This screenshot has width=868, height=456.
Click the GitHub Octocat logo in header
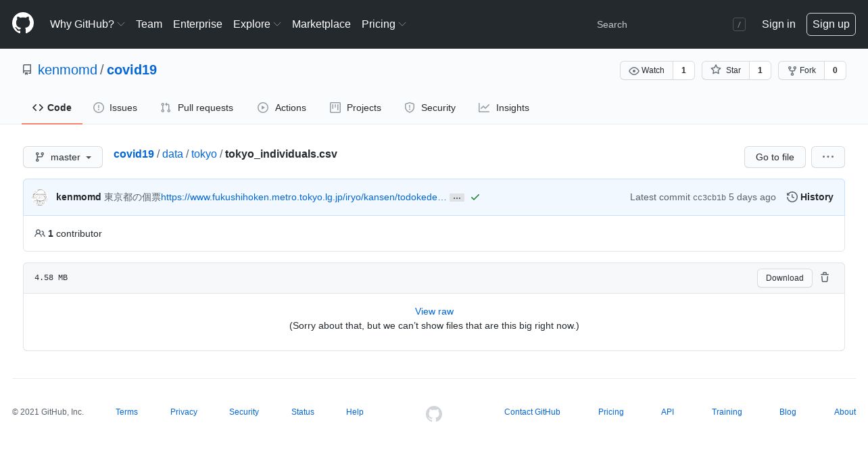(x=23, y=24)
